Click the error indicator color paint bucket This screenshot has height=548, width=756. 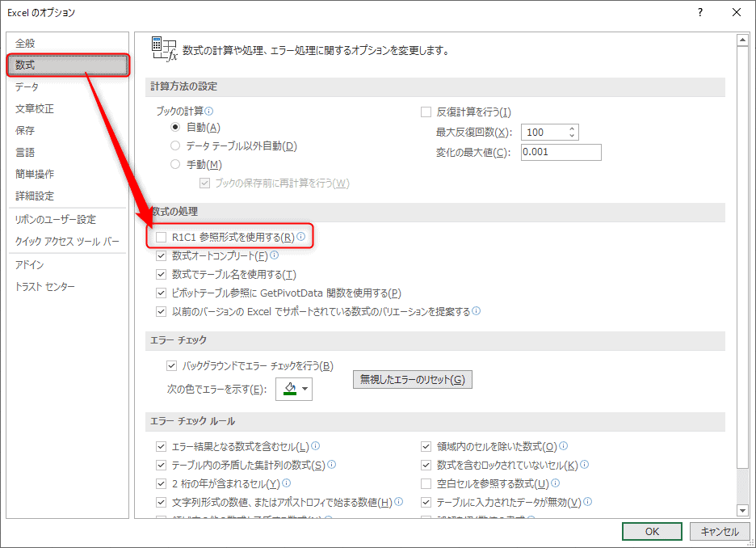pos(290,389)
